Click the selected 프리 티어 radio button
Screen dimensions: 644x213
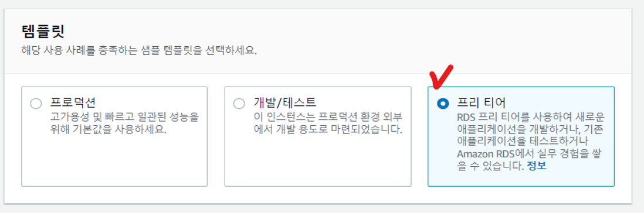point(442,104)
